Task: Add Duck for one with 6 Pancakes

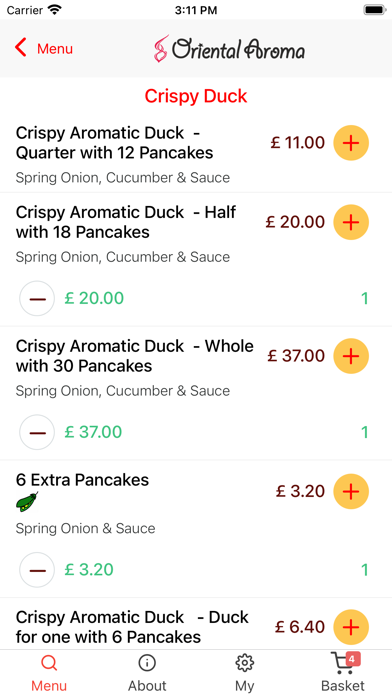Action: pos(351,627)
